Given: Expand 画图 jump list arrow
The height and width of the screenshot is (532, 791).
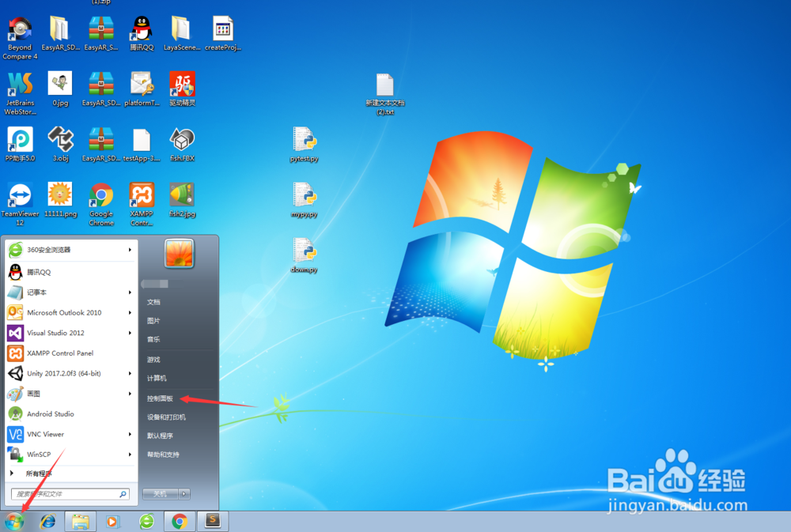Looking at the screenshot, I should point(130,394).
